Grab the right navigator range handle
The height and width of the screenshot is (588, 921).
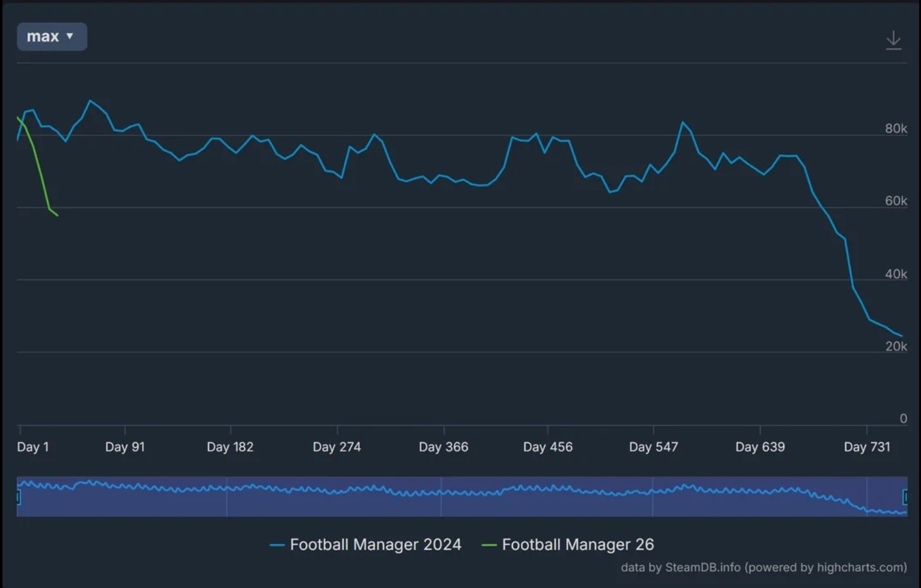905,497
